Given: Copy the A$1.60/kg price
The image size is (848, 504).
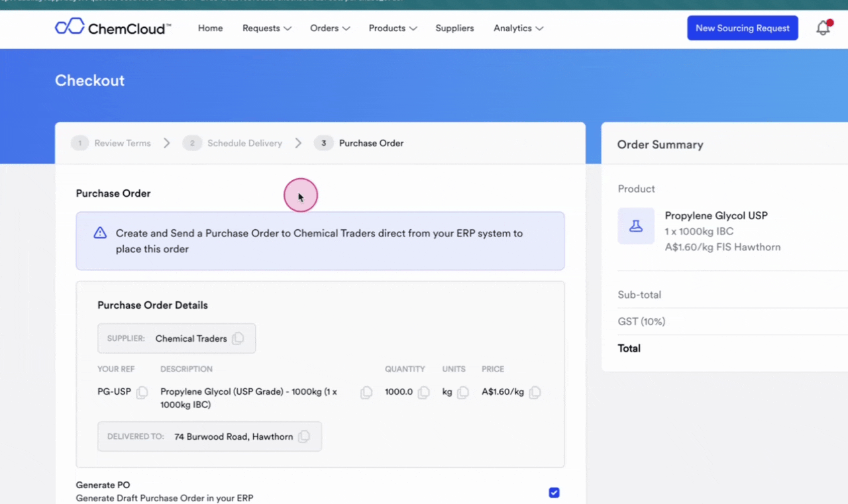Looking at the screenshot, I should tap(535, 392).
